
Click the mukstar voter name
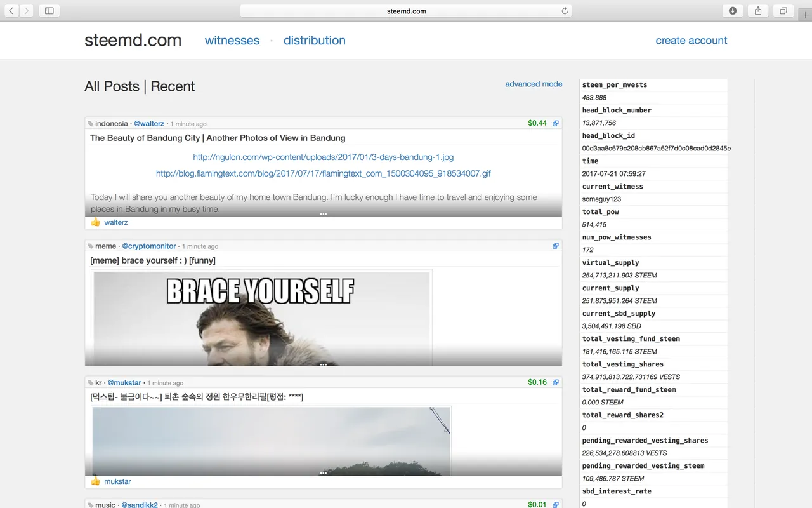pyautogui.click(x=117, y=481)
